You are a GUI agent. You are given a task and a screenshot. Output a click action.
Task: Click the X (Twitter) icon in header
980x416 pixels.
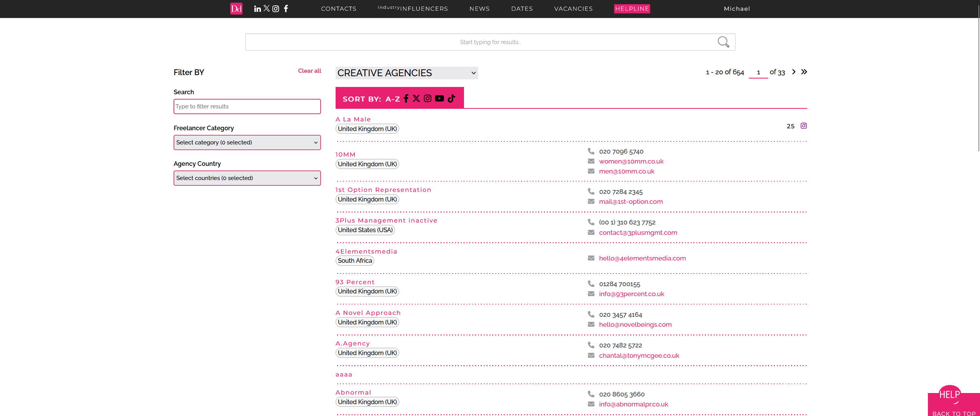click(x=267, y=8)
